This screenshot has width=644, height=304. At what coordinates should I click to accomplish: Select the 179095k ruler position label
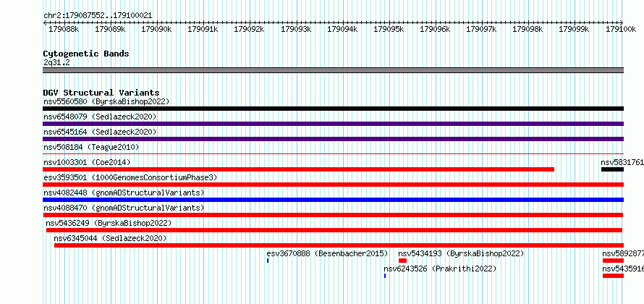point(389,29)
